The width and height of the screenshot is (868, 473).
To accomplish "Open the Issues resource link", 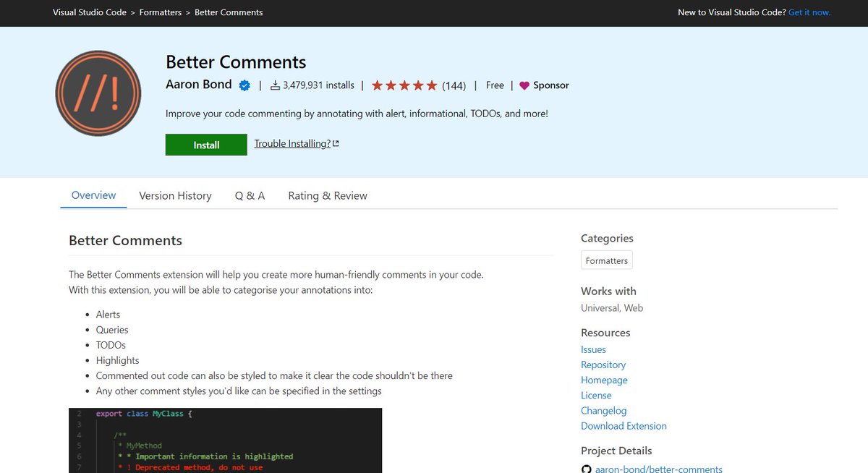I will point(593,349).
